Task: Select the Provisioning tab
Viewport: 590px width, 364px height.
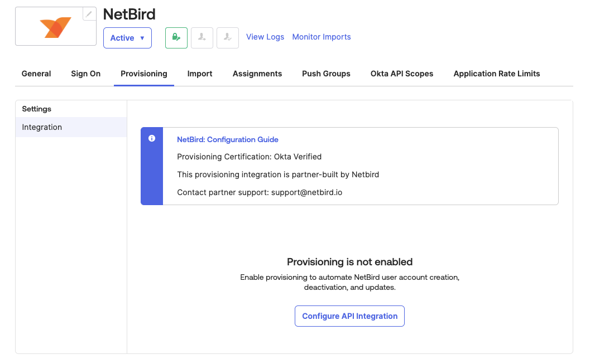Action: point(144,74)
